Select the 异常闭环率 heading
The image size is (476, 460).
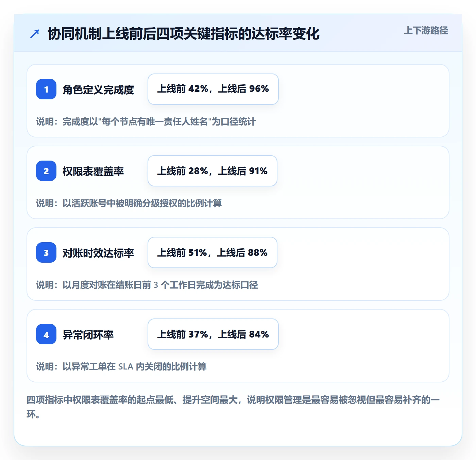(88, 334)
